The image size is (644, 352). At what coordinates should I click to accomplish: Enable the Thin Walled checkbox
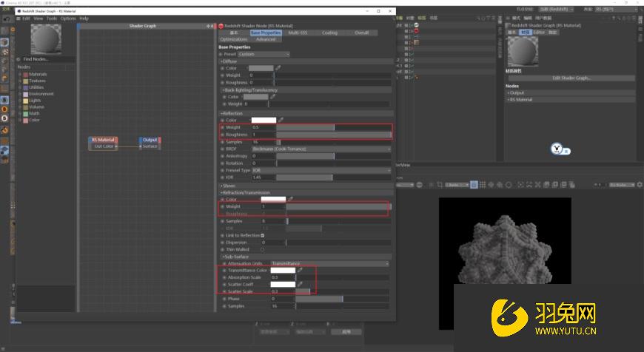tap(263, 249)
